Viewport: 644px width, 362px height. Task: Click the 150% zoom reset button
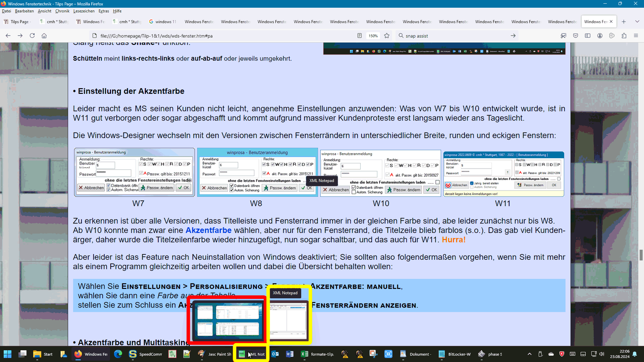(373, 36)
